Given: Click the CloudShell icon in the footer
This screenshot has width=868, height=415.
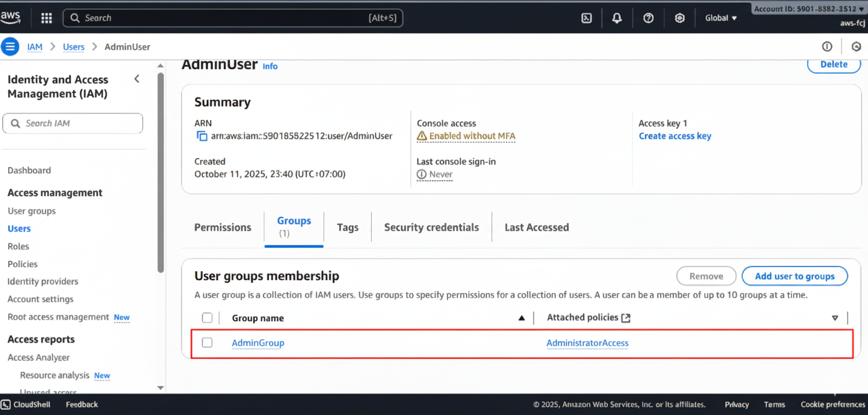Looking at the screenshot, I should pos(5,404).
